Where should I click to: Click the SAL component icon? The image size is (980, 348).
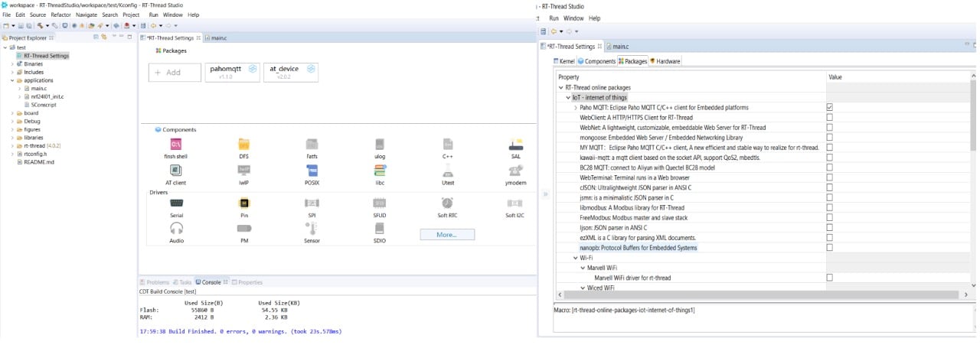click(515, 145)
